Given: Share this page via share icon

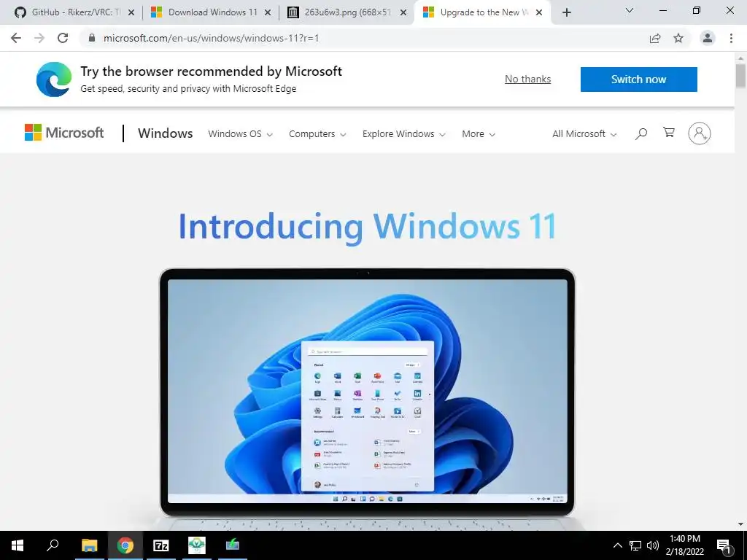Looking at the screenshot, I should coord(655,38).
